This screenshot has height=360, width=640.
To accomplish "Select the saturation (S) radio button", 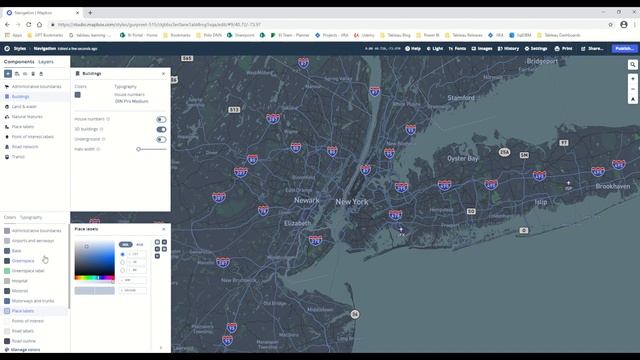I will click(x=122, y=262).
